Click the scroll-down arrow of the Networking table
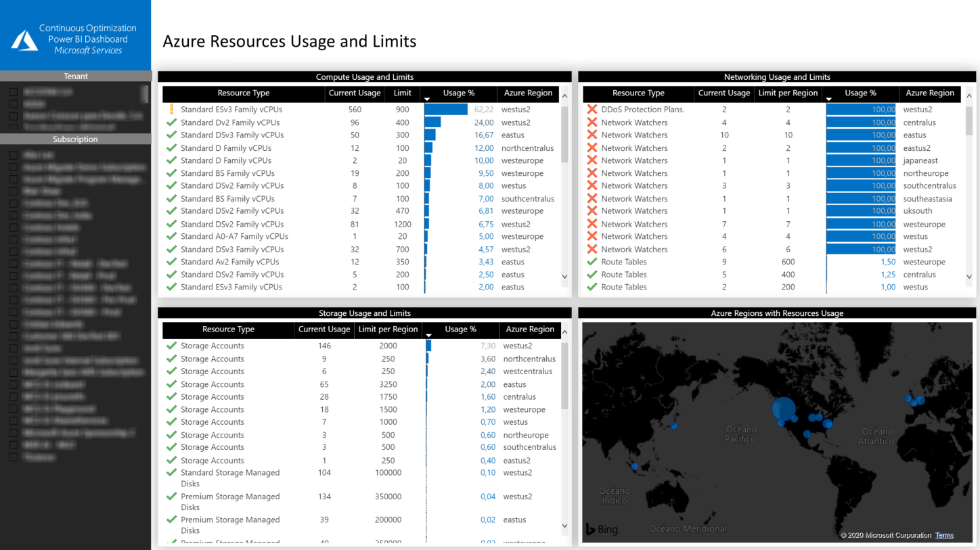 click(x=968, y=277)
